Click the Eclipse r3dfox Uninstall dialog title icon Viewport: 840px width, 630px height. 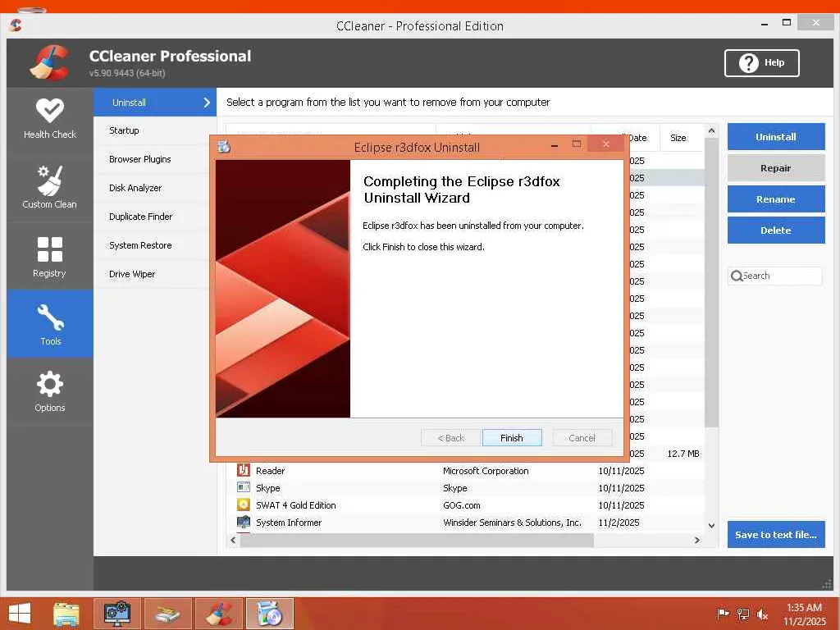click(224, 146)
